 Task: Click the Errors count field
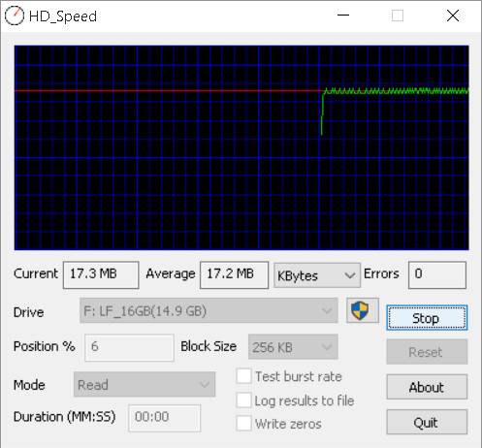point(437,274)
